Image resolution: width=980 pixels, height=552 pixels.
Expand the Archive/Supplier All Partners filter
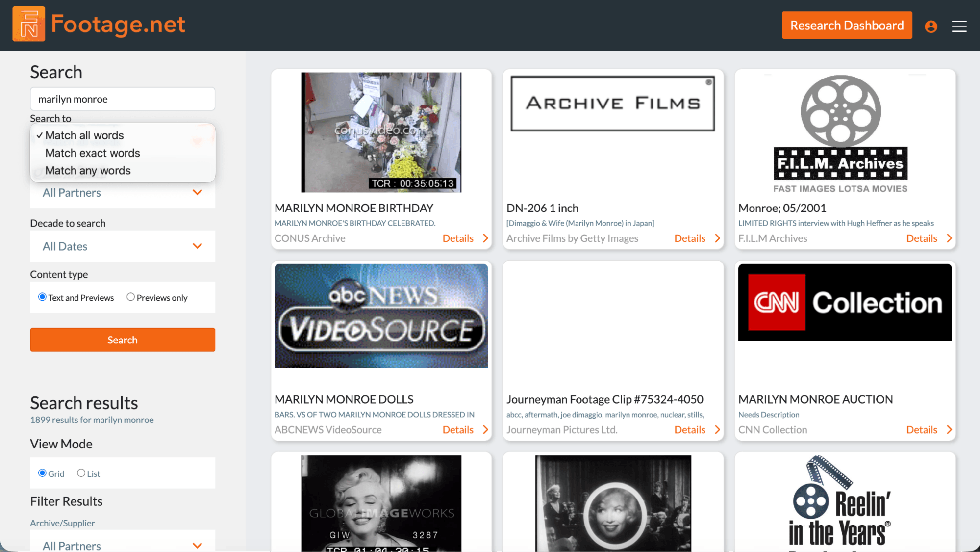click(x=123, y=541)
